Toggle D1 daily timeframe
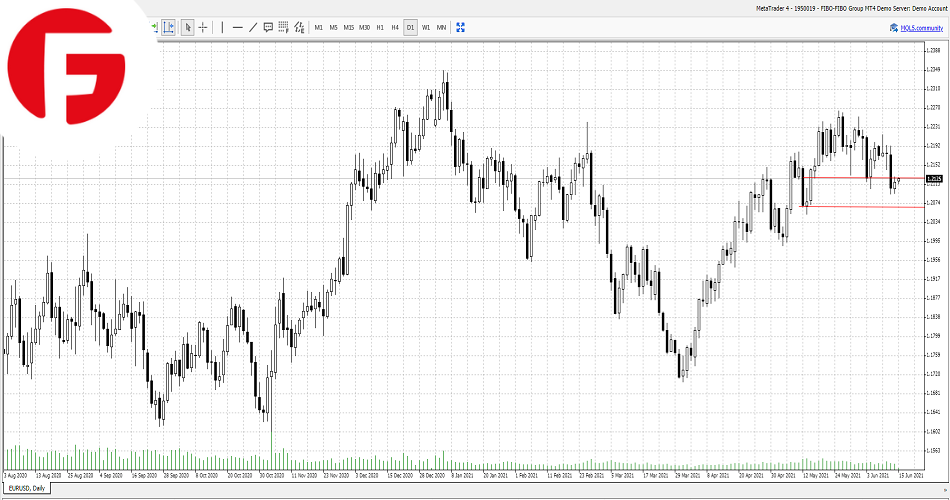Screen dimensions: 950x500 (410, 27)
